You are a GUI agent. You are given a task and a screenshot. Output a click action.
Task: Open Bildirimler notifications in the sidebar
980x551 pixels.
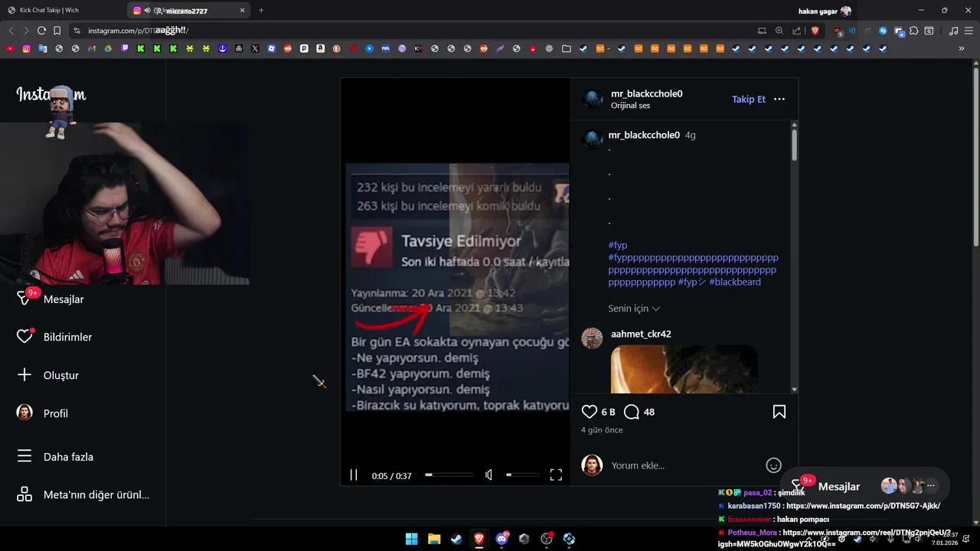(67, 337)
